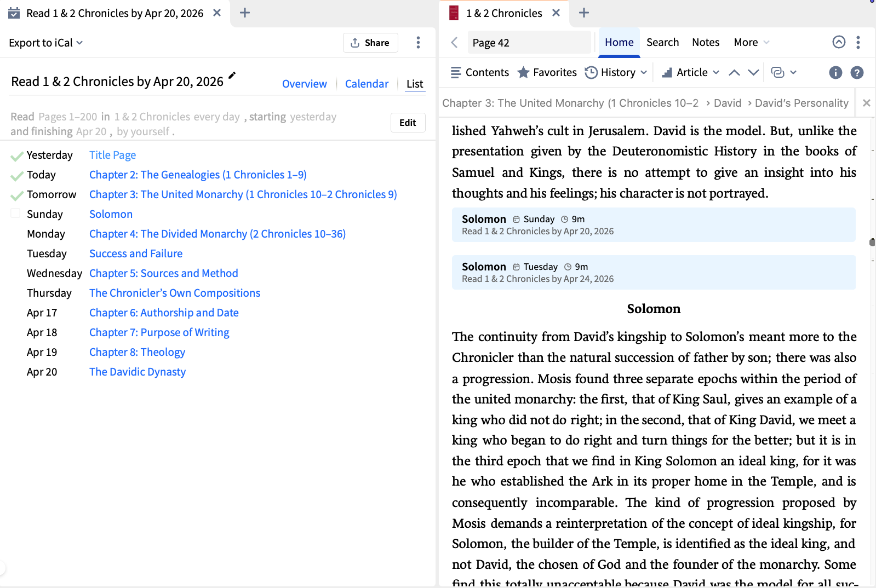Open The Davidic Dynasty link
The image size is (876, 588).
(138, 372)
